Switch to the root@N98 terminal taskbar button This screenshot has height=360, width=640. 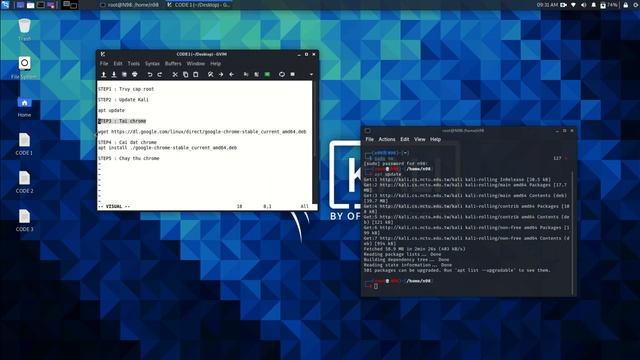coord(130,5)
